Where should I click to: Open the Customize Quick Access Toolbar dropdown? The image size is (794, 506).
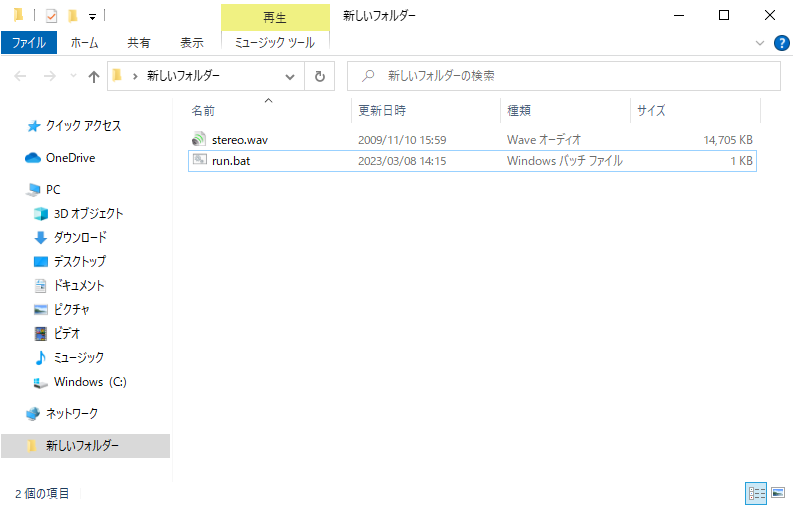coord(92,17)
